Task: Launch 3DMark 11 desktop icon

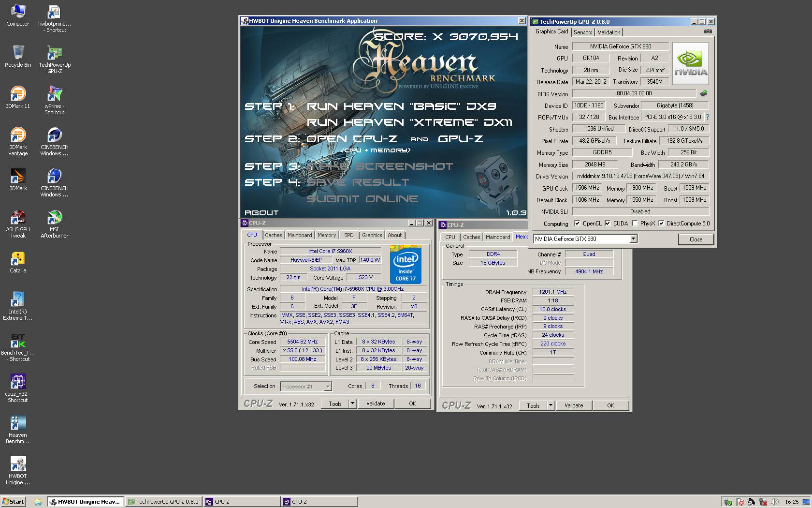Action: [x=18, y=97]
